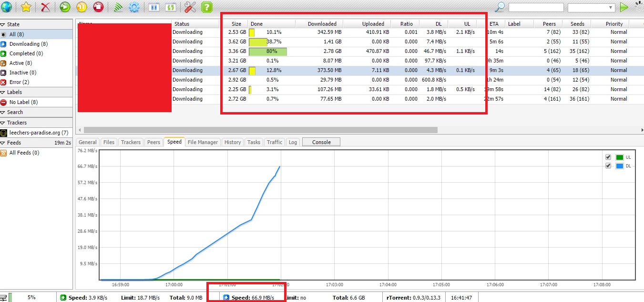Open the green RSS feed toolbar icon

click(117, 7)
